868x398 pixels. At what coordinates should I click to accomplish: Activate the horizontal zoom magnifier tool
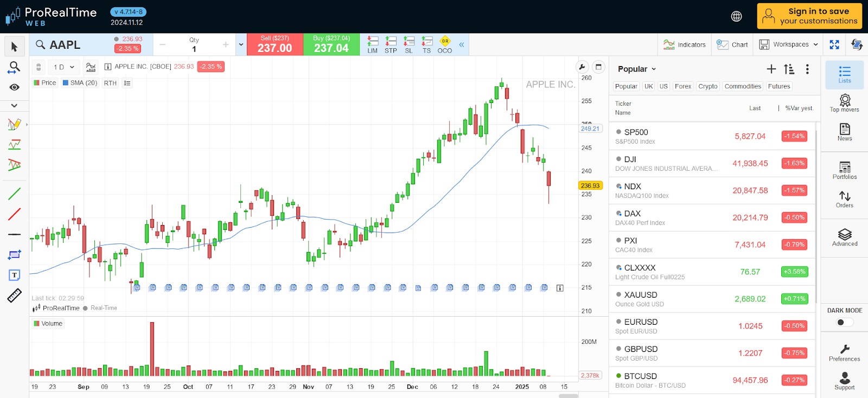pyautogui.click(x=14, y=67)
